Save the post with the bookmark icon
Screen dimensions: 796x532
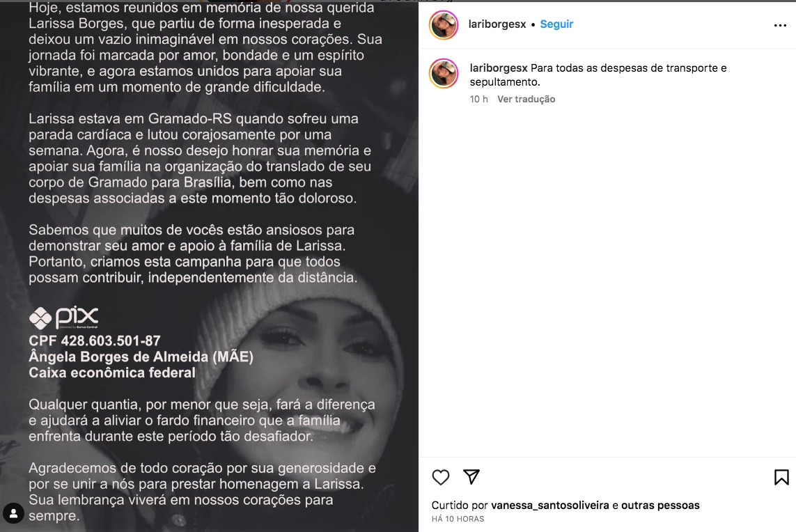click(x=781, y=477)
